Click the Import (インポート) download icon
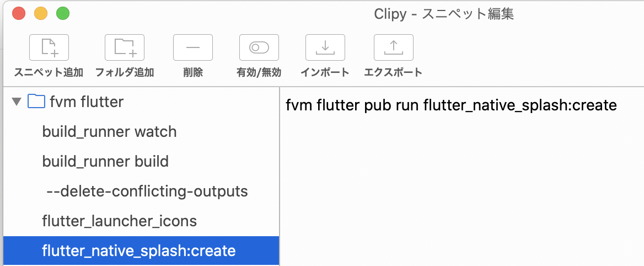Screen dimensions: 644x266 point(325,48)
